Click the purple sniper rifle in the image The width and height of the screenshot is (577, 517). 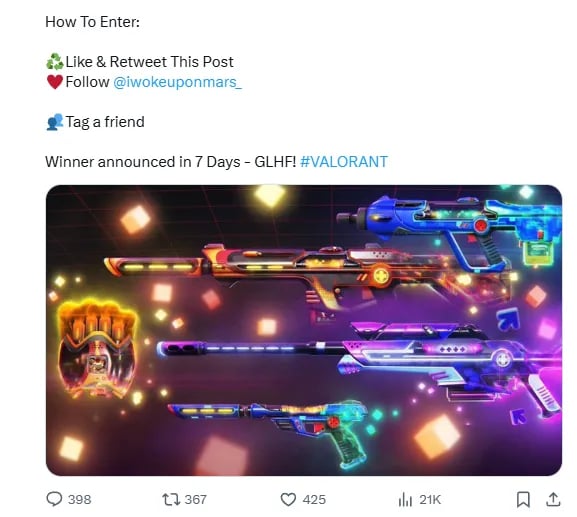pyautogui.click(x=359, y=364)
